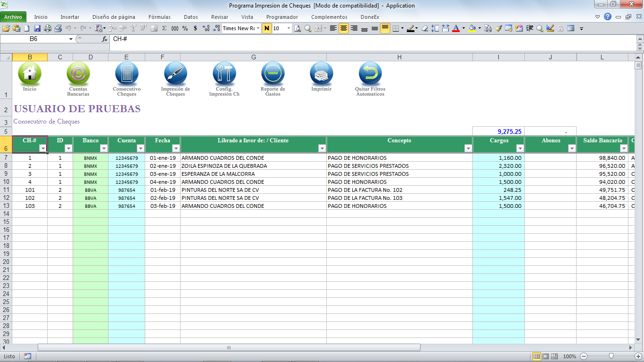Click the Imprimir printer icon
This screenshot has height=362, width=644.
tap(322, 74)
